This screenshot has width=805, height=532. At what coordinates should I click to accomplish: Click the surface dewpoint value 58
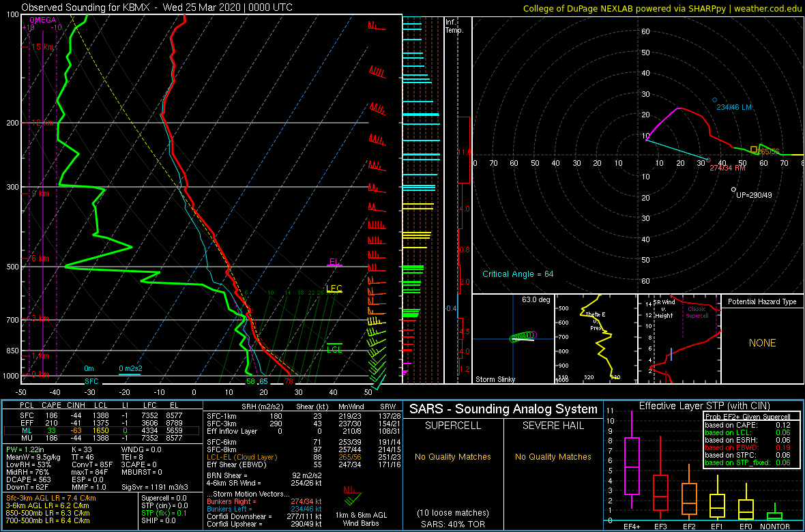point(250,381)
